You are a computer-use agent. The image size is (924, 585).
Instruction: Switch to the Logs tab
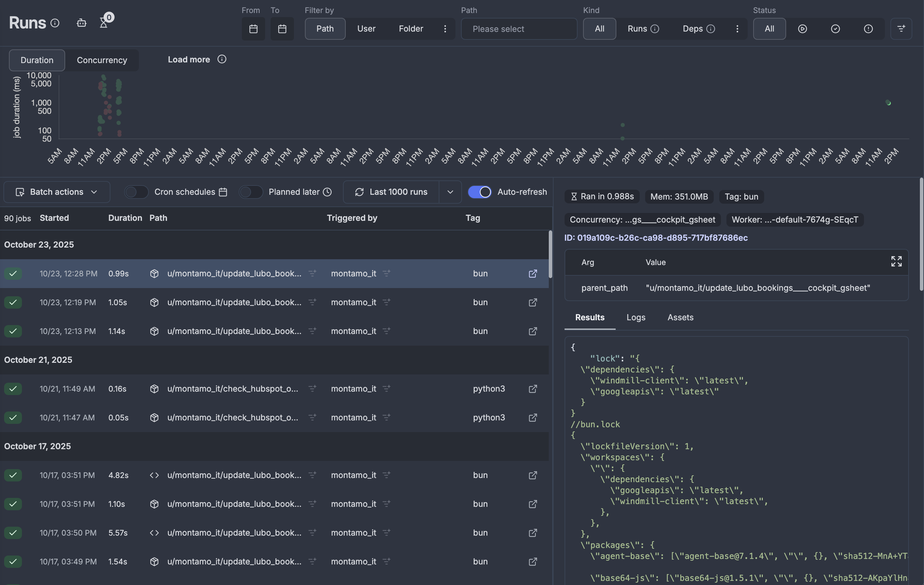tap(636, 317)
